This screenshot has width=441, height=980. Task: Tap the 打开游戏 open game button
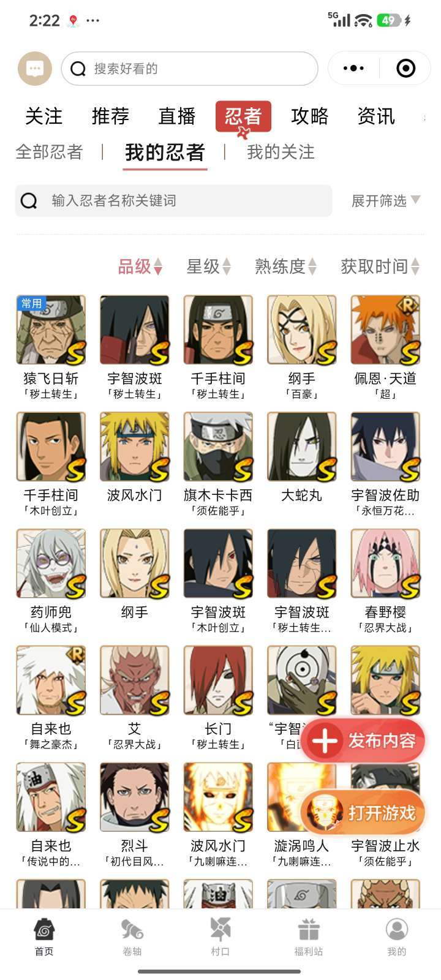coord(363,813)
